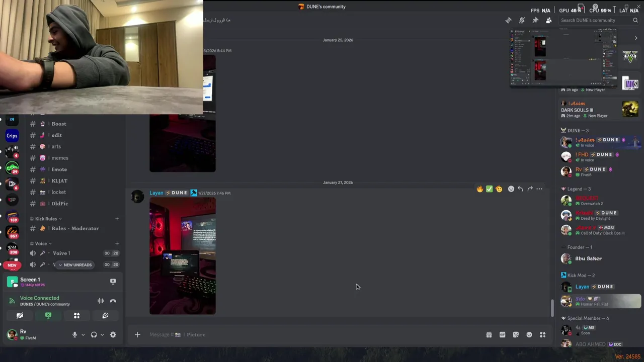React with the fire emoji
This screenshot has height=362, width=644.
pos(480,189)
